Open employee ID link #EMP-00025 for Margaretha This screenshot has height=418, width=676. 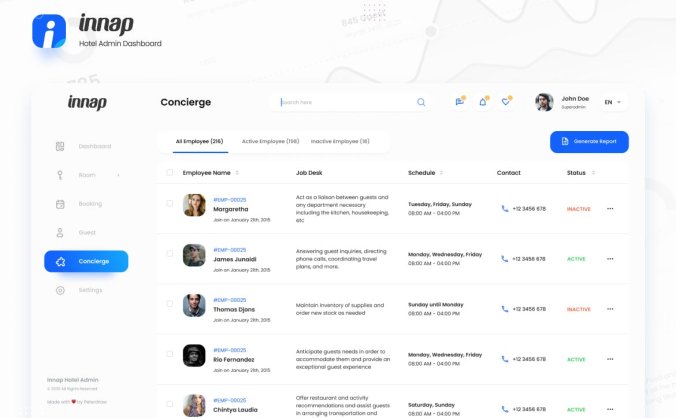pyautogui.click(x=229, y=200)
